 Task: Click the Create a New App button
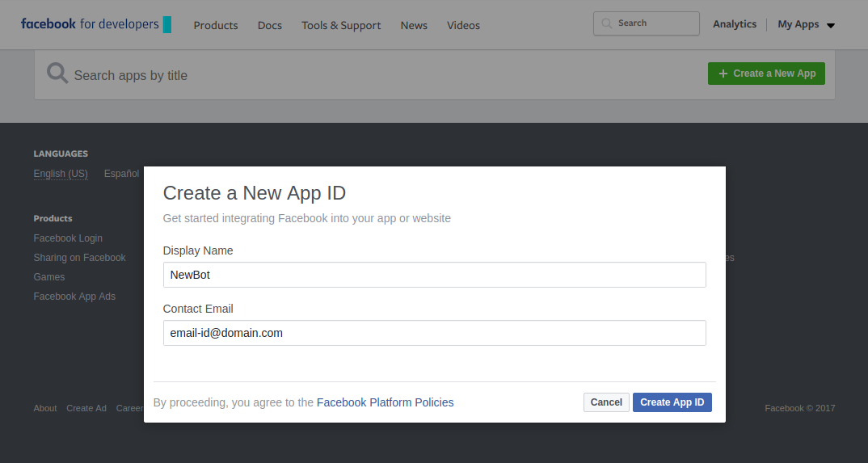(766, 74)
